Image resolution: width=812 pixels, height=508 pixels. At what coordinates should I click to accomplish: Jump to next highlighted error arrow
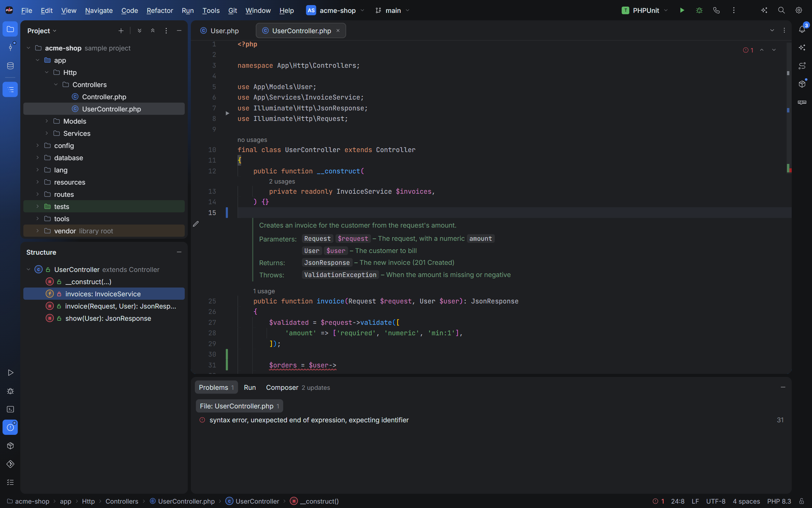774,50
